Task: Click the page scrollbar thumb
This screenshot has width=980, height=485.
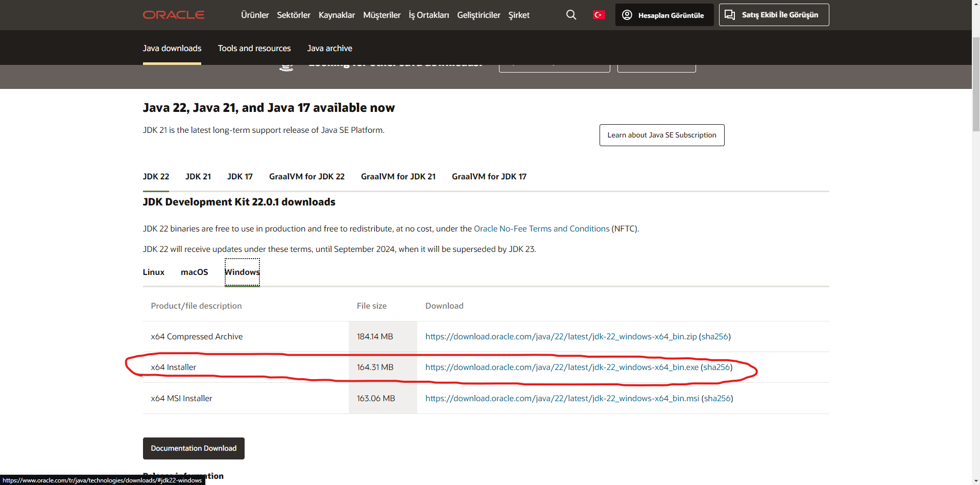Action: 976,84
